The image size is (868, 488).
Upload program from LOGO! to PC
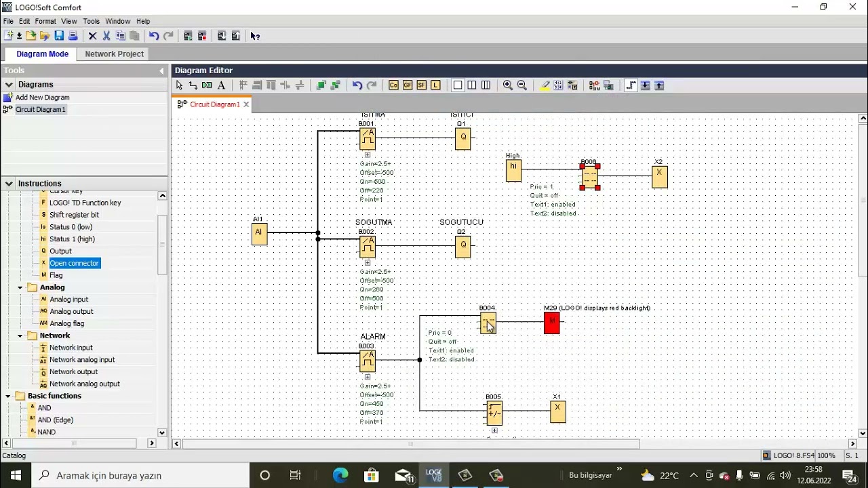[236, 36]
